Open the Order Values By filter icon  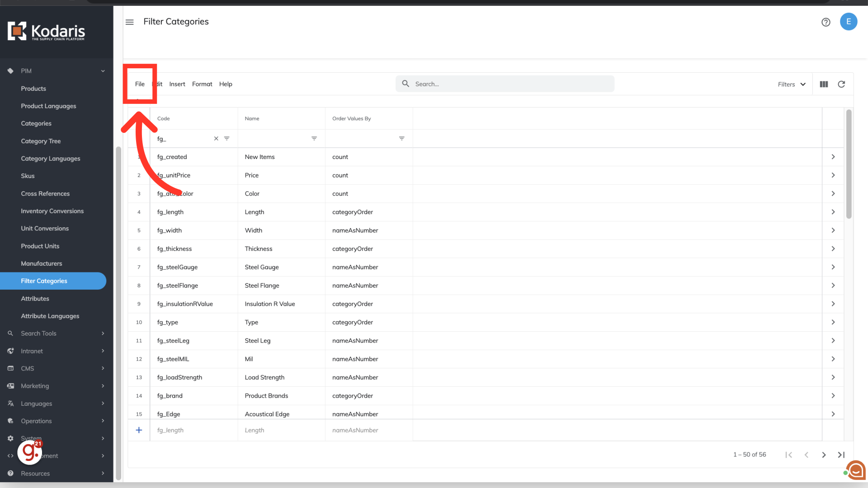pyautogui.click(x=401, y=139)
